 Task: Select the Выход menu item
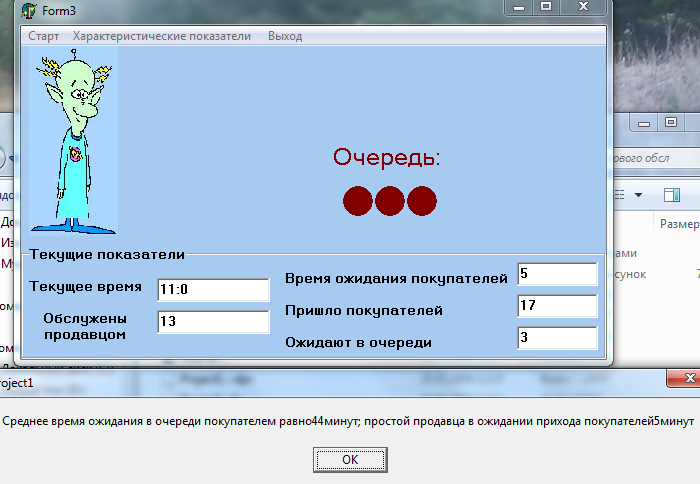click(x=285, y=36)
